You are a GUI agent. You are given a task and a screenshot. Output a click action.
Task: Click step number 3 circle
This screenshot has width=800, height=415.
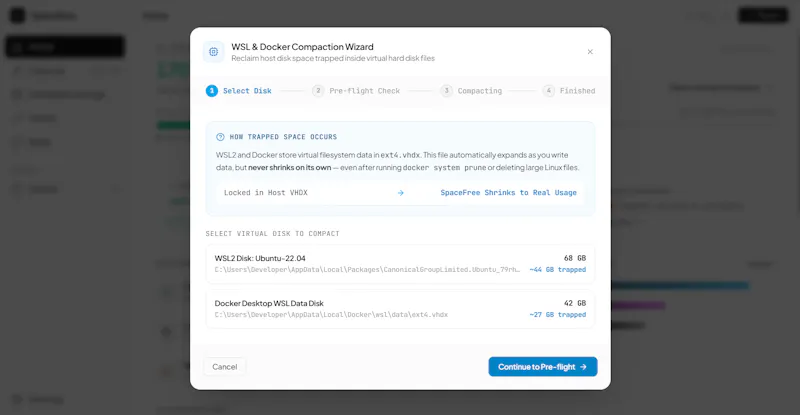point(446,91)
